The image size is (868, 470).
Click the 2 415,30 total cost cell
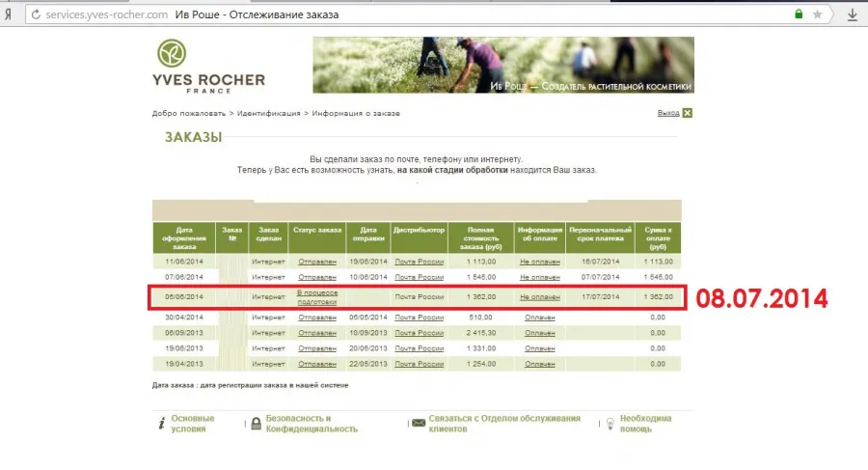click(481, 333)
